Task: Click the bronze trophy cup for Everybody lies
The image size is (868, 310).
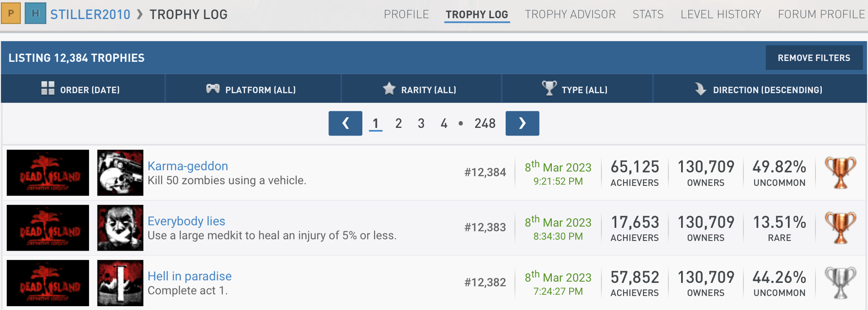Action: 840,227
